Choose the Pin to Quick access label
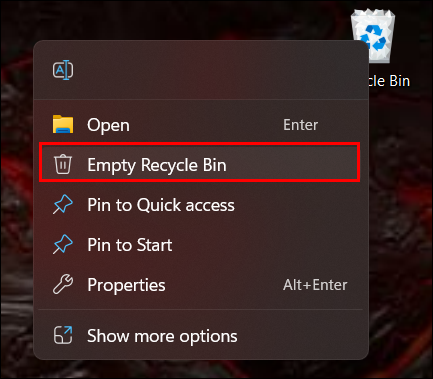This screenshot has width=433, height=379. [161, 205]
